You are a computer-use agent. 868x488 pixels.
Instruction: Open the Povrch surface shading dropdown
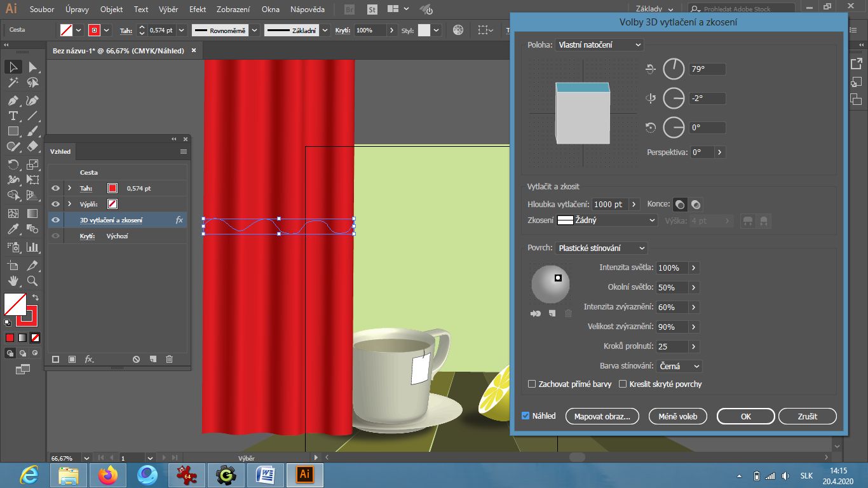coord(601,248)
